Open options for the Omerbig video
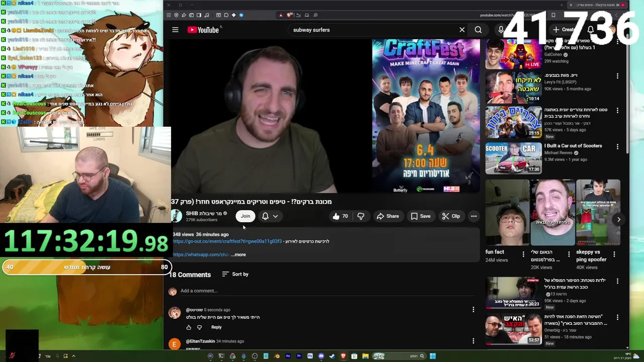The width and height of the screenshot is (644, 362). [617, 317]
